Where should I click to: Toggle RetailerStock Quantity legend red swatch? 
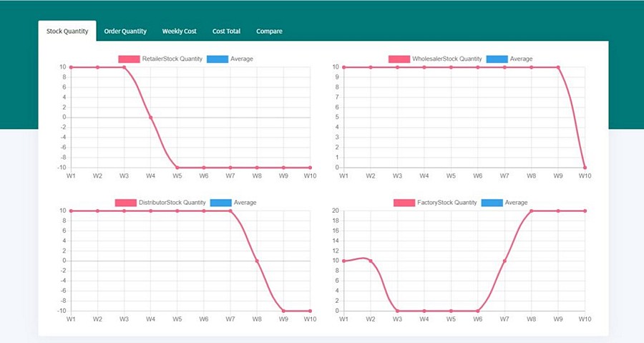pyautogui.click(x=129, y=59)
